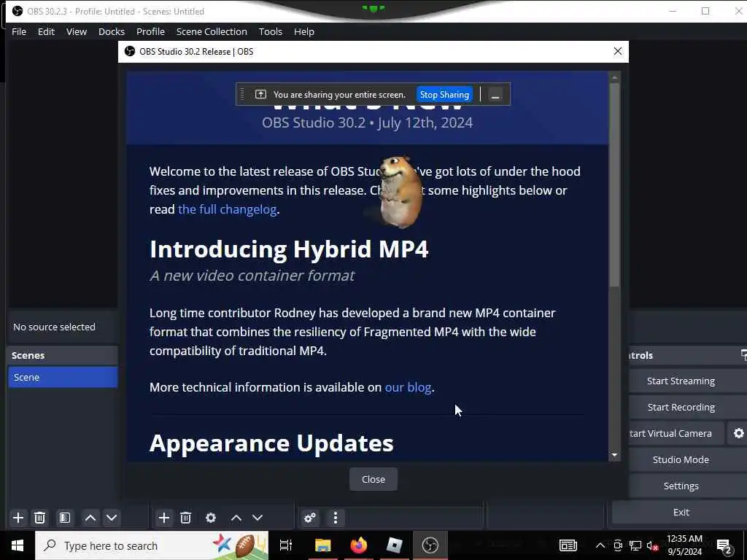This screenshot has width=747, height=560.
Task: Open Task View from the taskbar
Action: pos(286,545)
